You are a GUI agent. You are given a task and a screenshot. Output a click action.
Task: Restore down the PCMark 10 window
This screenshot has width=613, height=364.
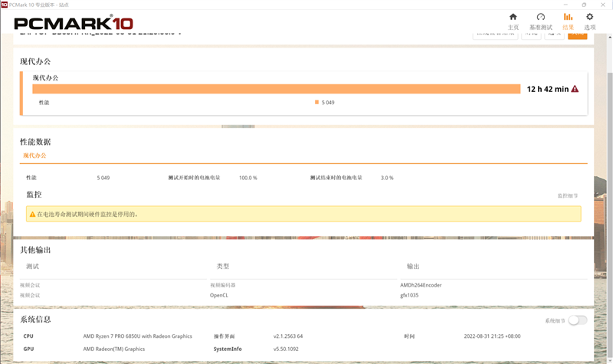[584, 5]
